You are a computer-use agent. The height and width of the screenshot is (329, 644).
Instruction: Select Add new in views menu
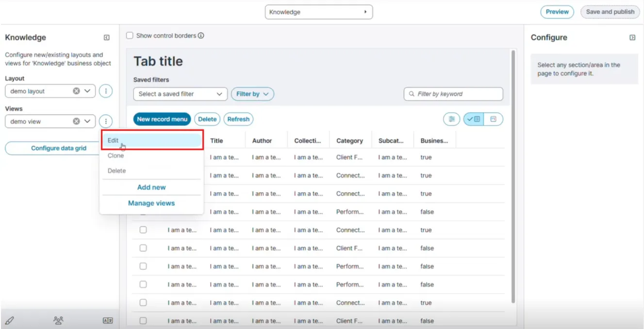coord(151,187)
